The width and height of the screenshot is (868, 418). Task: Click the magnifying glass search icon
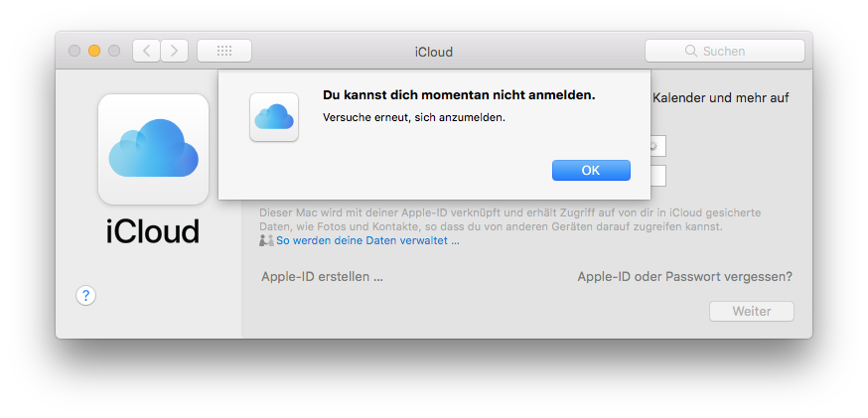tap(690, 51)
